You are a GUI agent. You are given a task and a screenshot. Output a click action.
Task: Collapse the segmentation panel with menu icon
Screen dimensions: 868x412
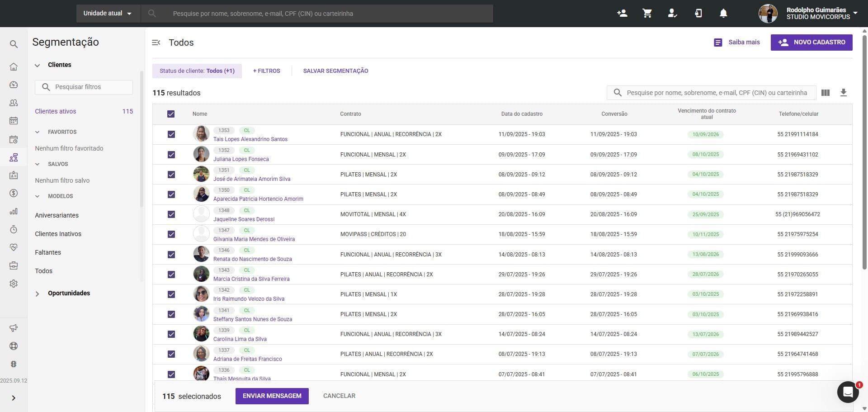pos(156,43)
